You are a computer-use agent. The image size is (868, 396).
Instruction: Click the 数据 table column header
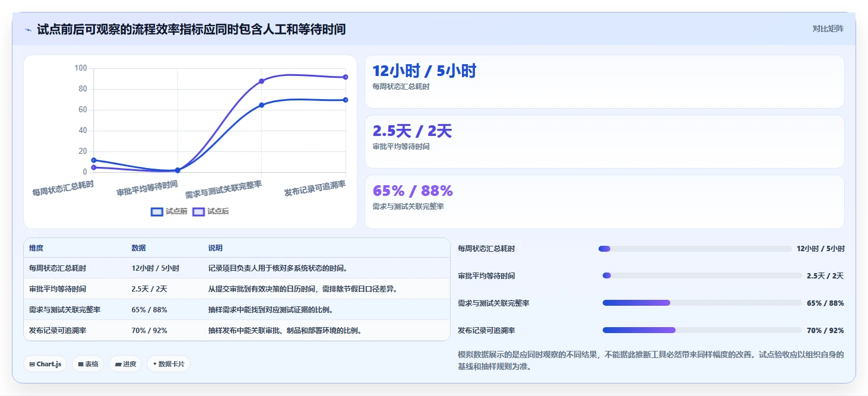point(138,248)
